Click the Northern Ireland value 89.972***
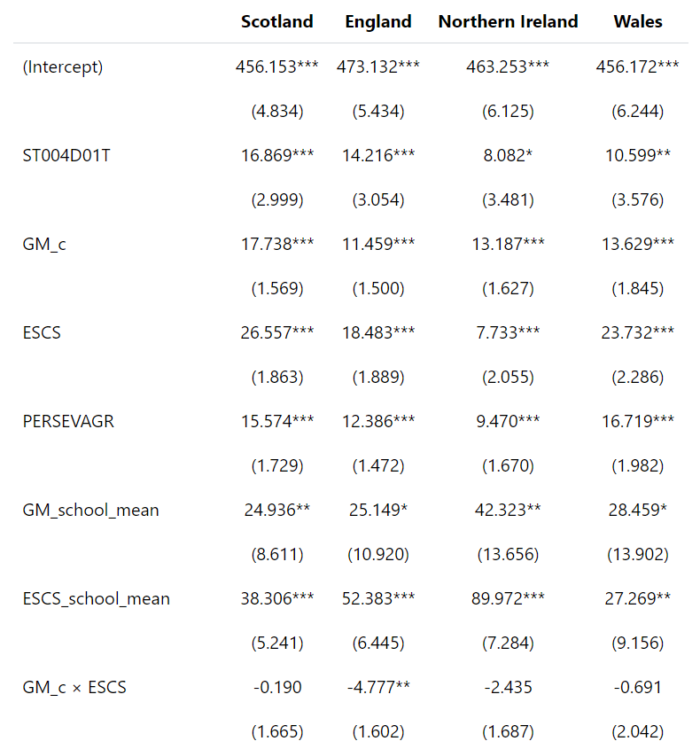 pos(508,598)
